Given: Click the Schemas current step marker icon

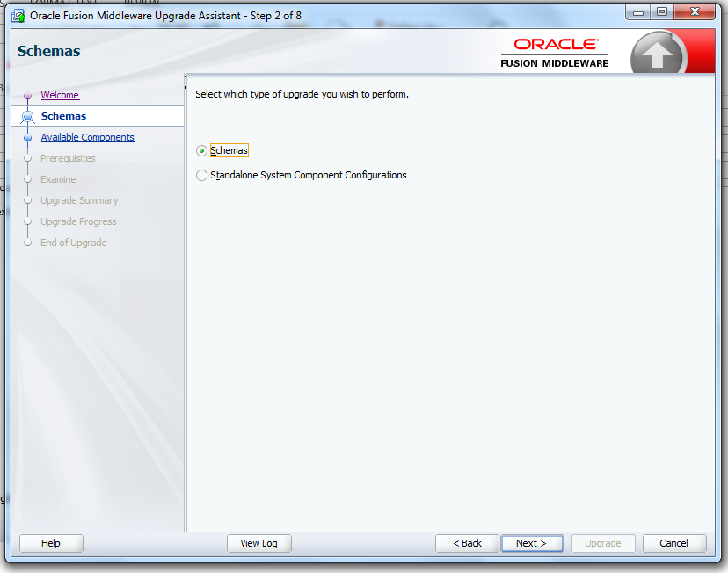Looking at the screenshot, I should click(27, 117).
